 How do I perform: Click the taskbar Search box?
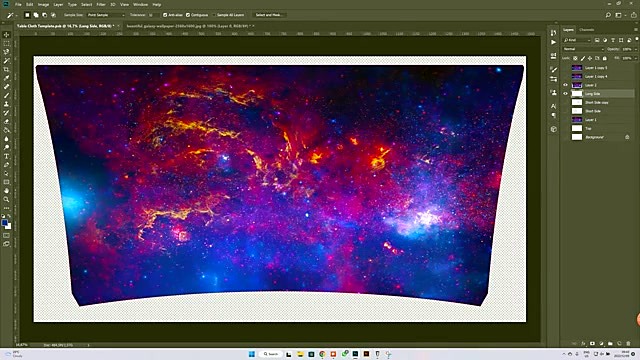(x=271, y=354)
